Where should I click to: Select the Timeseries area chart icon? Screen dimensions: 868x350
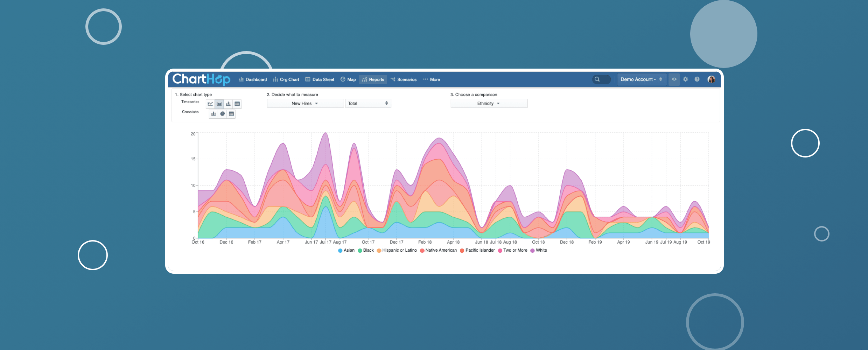click(219, 104)
